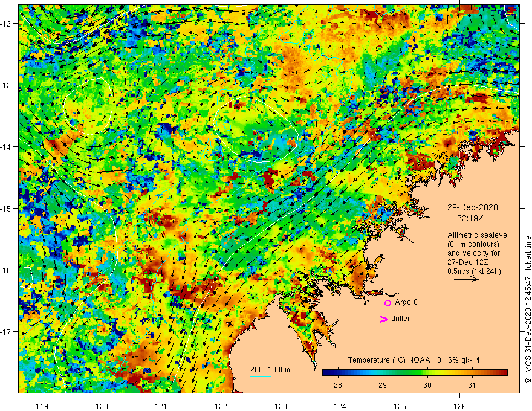This screenshot has width=532, height=411.
Task: Click latitude label -12 on left axis
Action: point(7,24)
